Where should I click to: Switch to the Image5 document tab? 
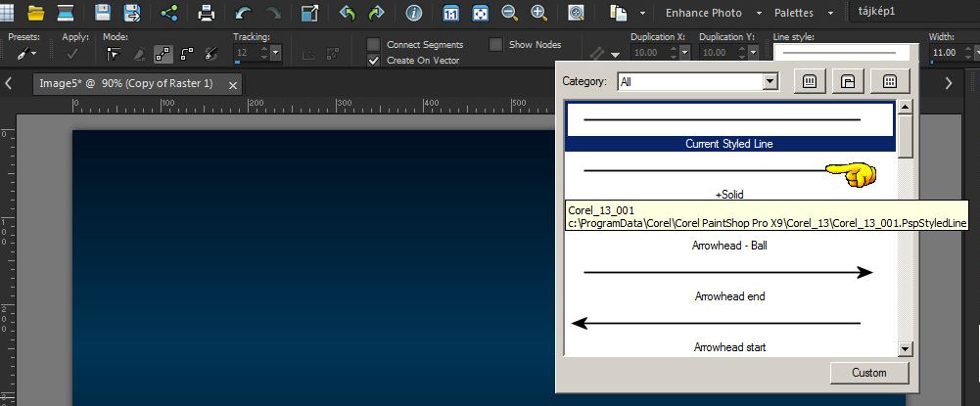tap(124, 84)
